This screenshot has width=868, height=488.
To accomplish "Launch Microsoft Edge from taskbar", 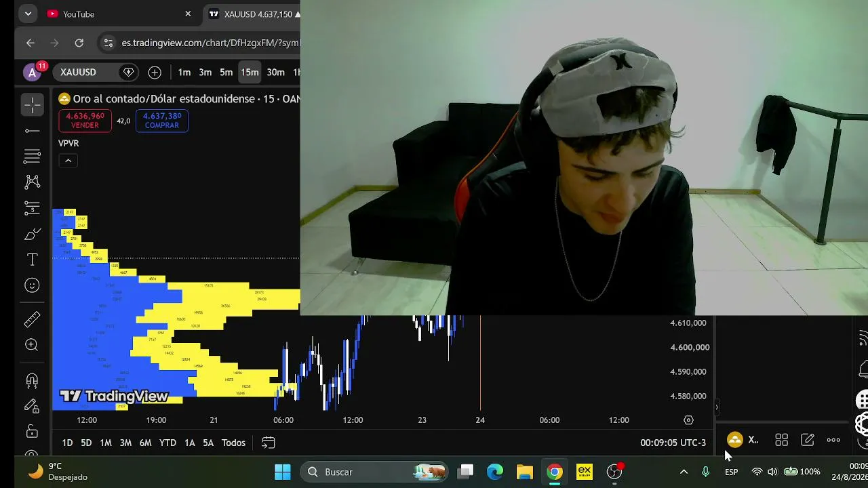I will coord(495,472).
